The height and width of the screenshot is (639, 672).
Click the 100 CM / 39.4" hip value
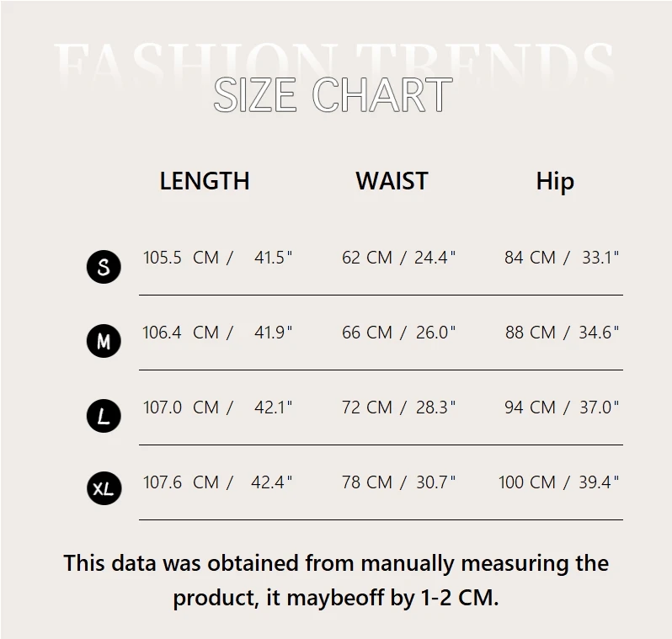[x=558, y=482]
